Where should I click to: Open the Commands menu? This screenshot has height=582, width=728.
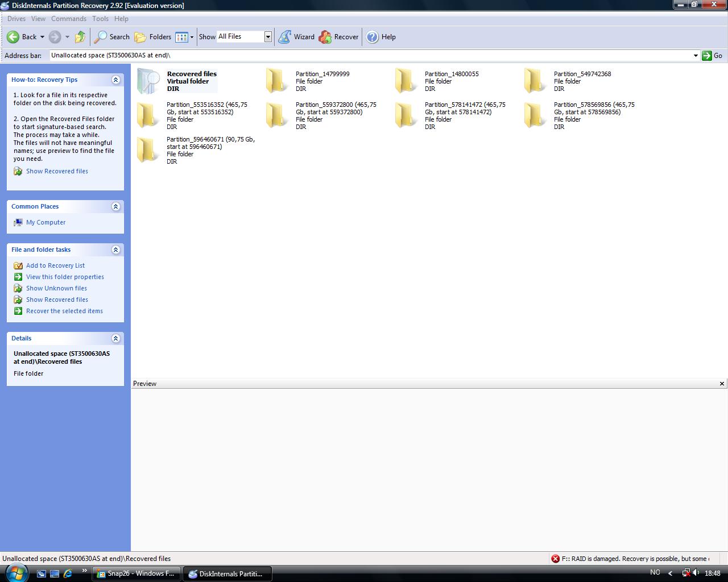[x=69, y=19]
